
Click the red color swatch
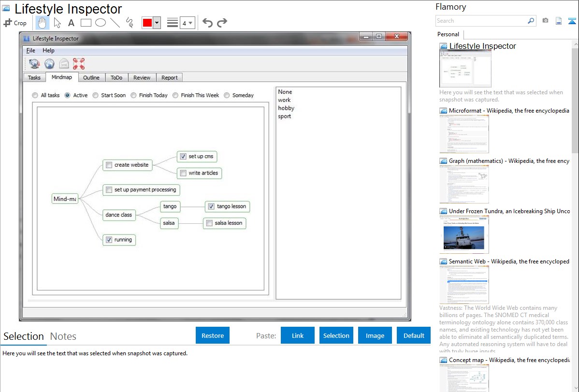(147, 23)
